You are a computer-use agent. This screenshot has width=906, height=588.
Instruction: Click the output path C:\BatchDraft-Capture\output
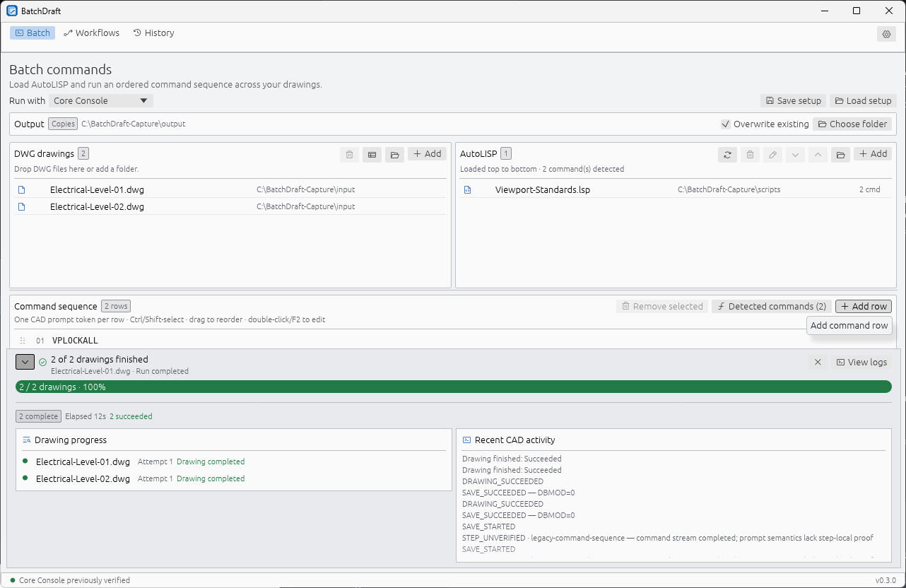(133, 124)
